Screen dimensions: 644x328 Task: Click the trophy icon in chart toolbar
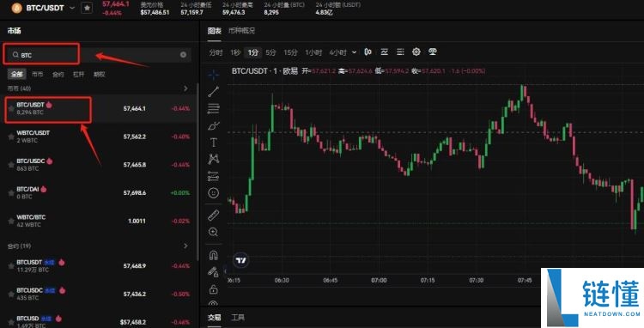click(x=432, y=52)
